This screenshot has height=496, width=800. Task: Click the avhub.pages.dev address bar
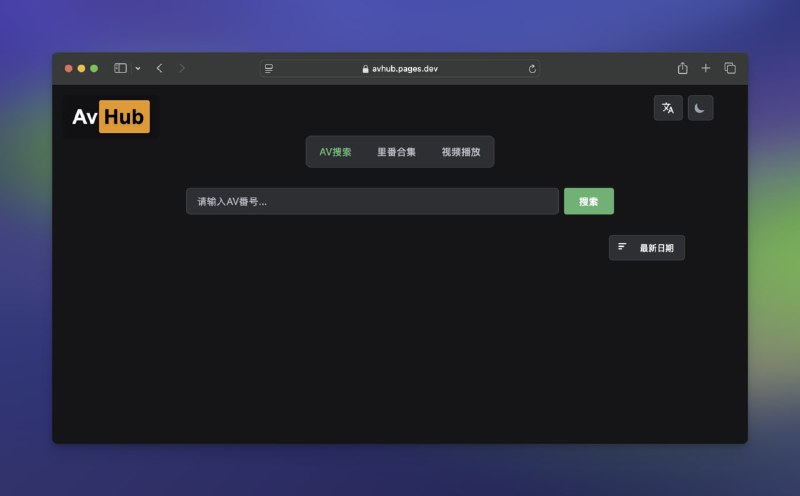400,68
